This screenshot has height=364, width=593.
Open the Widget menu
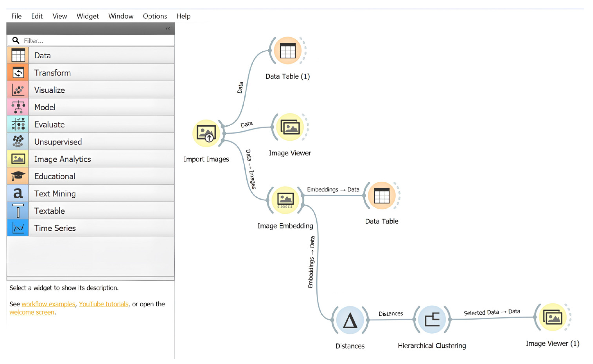tap(87, 16)
